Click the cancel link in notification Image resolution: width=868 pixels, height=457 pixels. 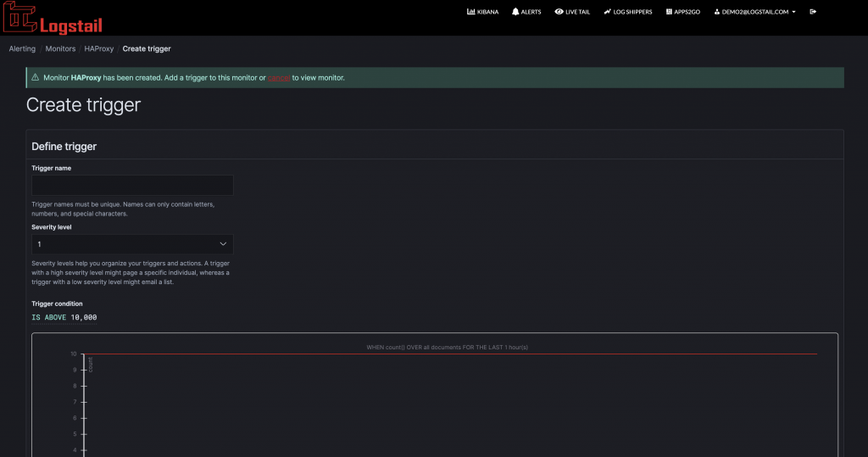(x=279, y=78)
